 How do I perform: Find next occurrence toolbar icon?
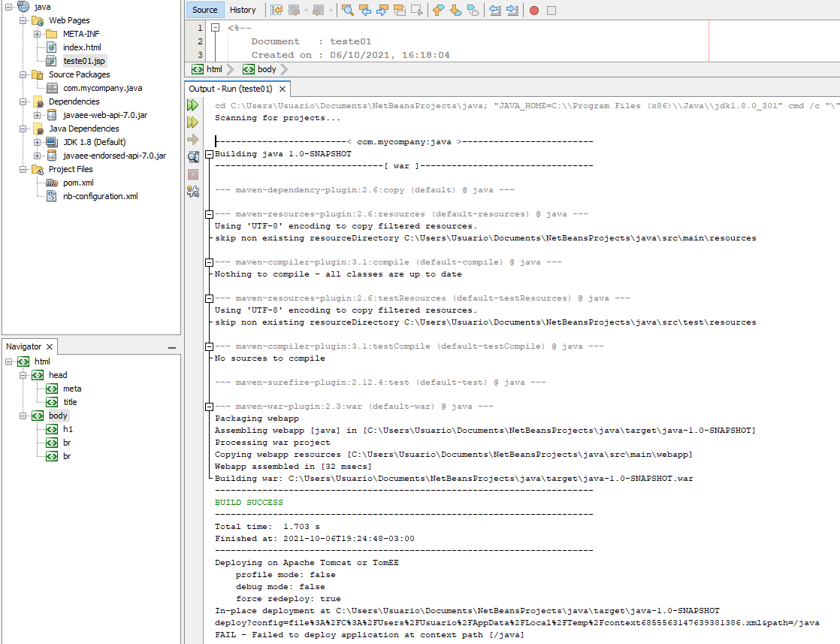pos(382,11)
